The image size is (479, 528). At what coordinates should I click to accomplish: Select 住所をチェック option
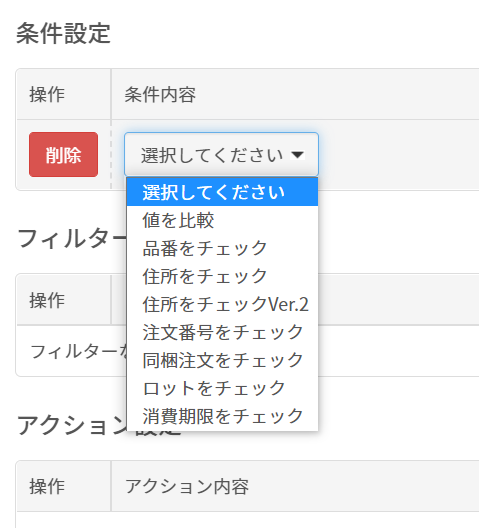(222, 276)
